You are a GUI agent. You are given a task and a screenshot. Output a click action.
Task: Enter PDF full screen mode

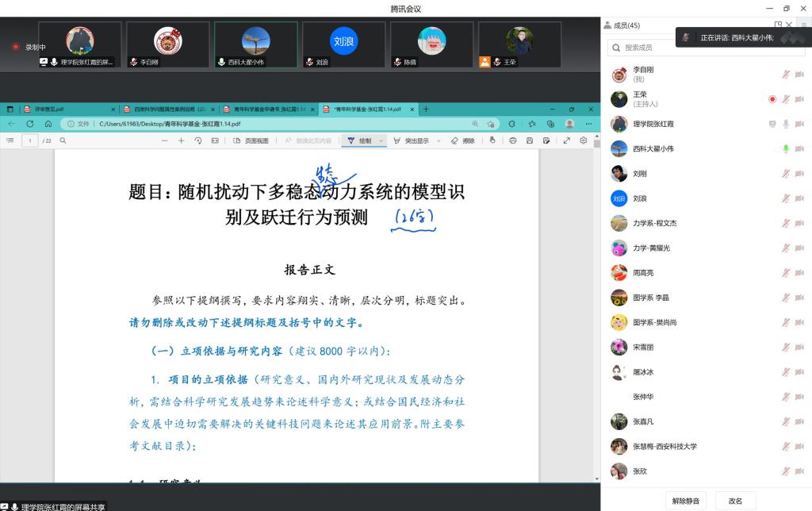(x=566, y=140)
